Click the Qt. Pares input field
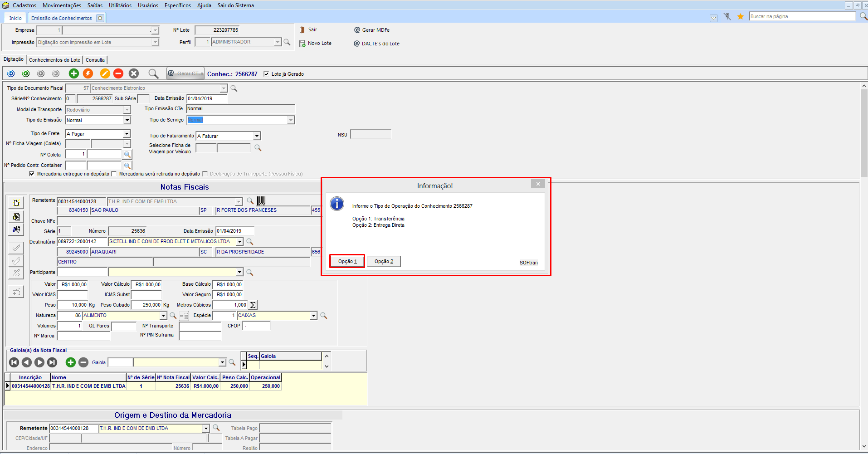Image resolution: width=868 pixels, height=454 pixels. [x=124, y=326]
